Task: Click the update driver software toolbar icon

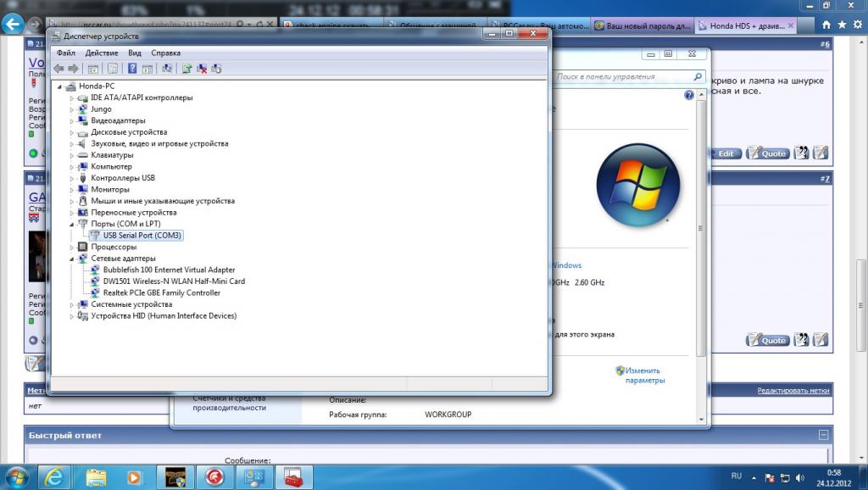Action: [187, 68]
